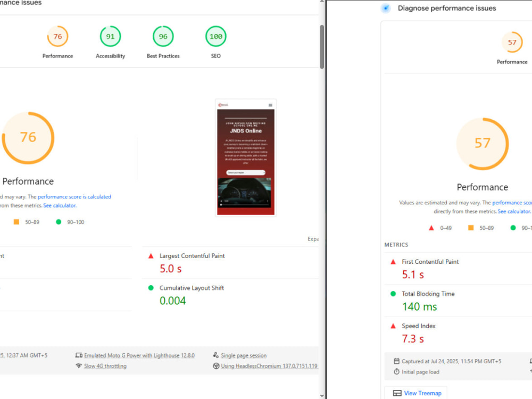Open the 'See calculator' link in left window
Viewport: 532px width, 399px height.
coord(60,205)
